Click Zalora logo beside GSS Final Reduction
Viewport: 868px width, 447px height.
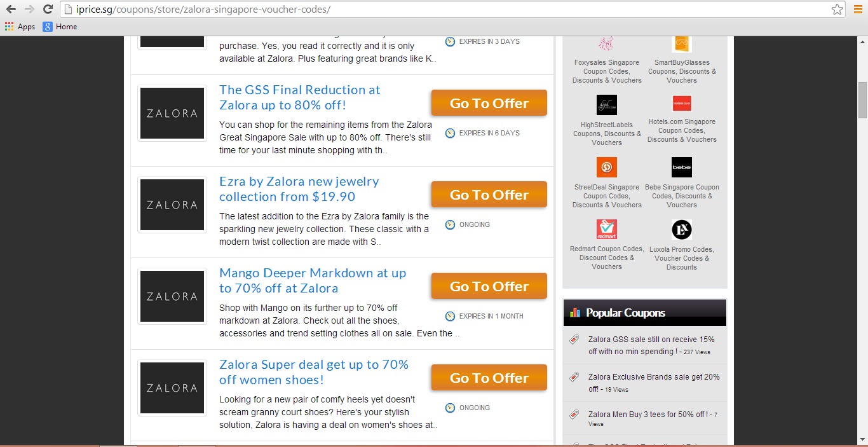[172, 113]
